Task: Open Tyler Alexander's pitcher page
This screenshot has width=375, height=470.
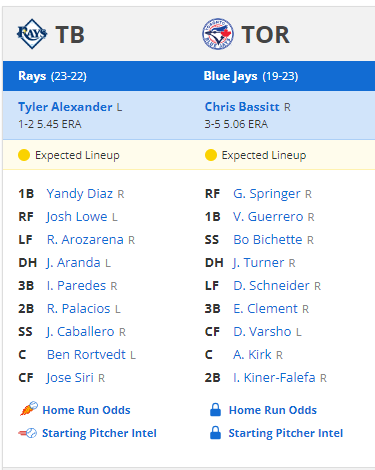Action: (65, 107)
